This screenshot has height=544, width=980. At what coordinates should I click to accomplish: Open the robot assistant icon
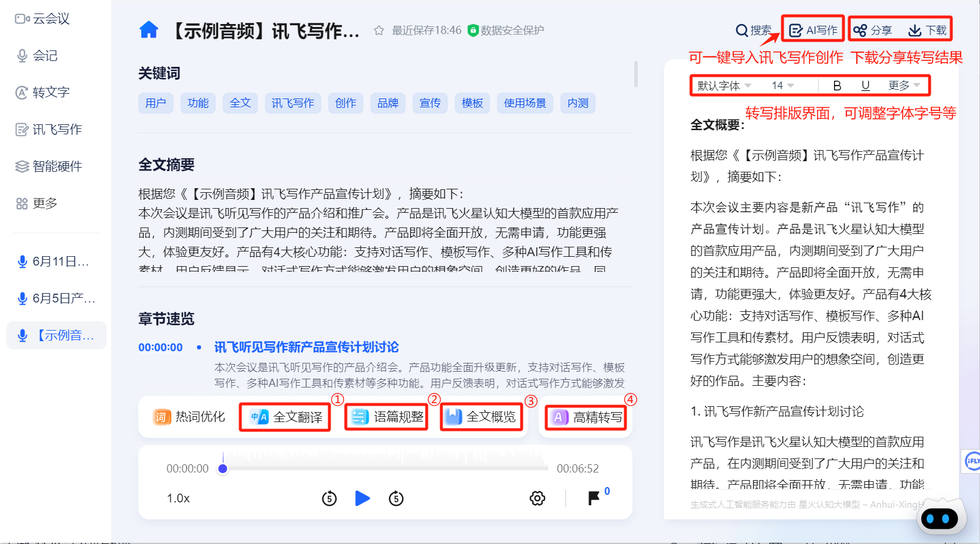click(940, 517)
